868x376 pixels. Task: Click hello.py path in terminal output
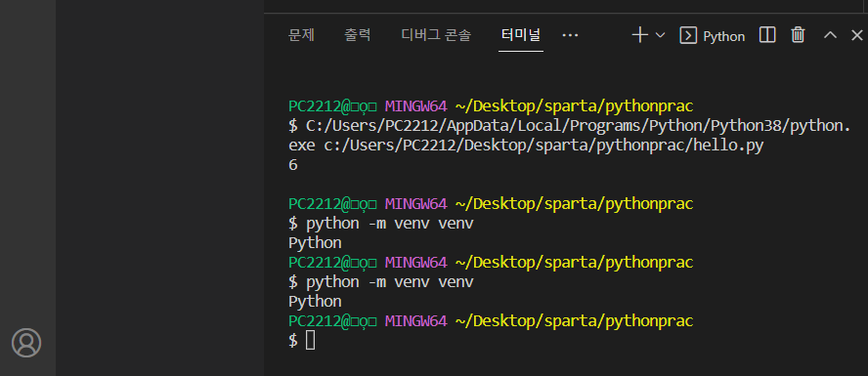pos(543,146)
